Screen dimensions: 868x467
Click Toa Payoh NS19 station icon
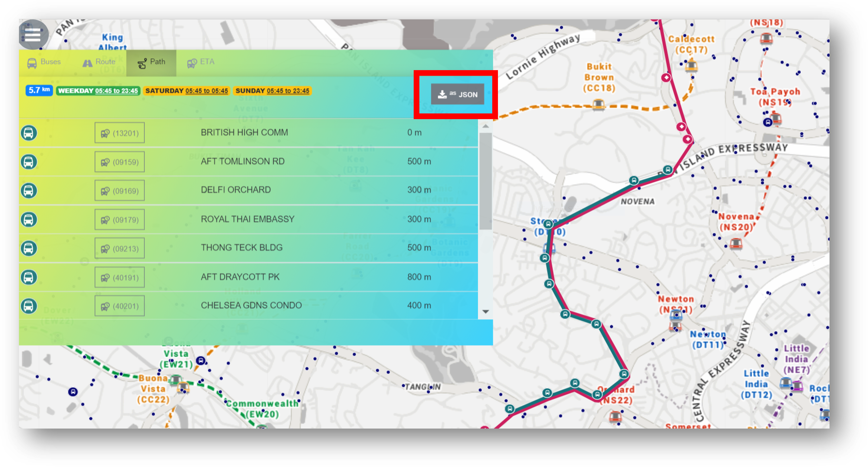(776, 119)
